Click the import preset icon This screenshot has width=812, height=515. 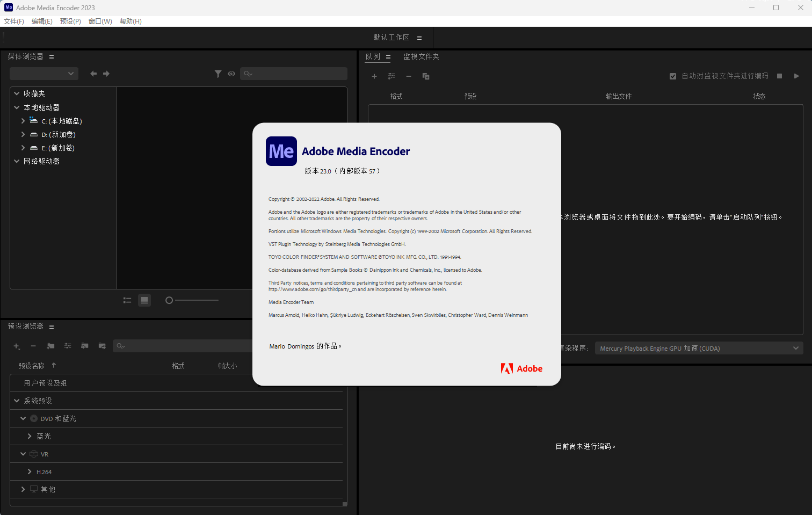pos(85,346)
